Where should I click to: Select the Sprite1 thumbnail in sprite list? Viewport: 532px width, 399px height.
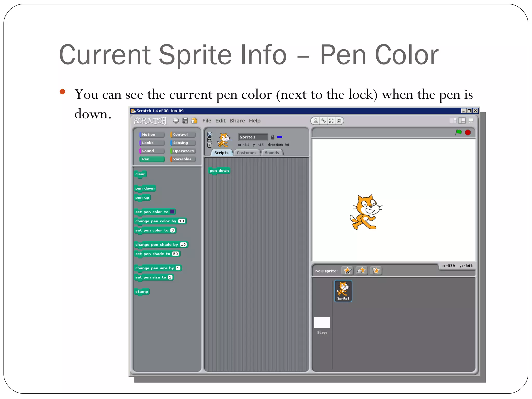click(343, 291)
